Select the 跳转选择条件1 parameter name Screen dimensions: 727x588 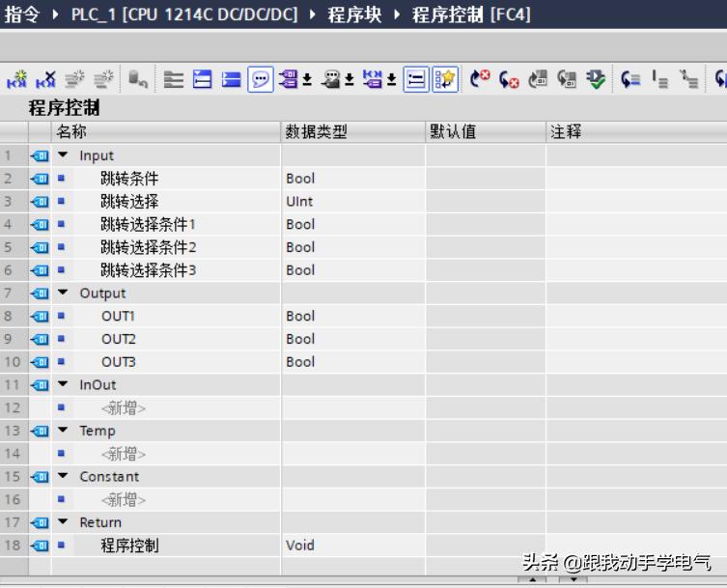[148, 224]
